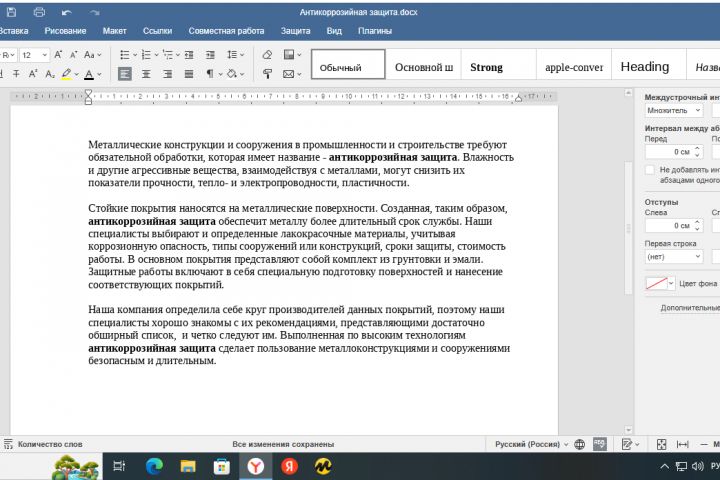Expand the Множитель line spacing dropdown
This screenshot has width=720, height=480.
pyautogui.click(x=674, y=110)
